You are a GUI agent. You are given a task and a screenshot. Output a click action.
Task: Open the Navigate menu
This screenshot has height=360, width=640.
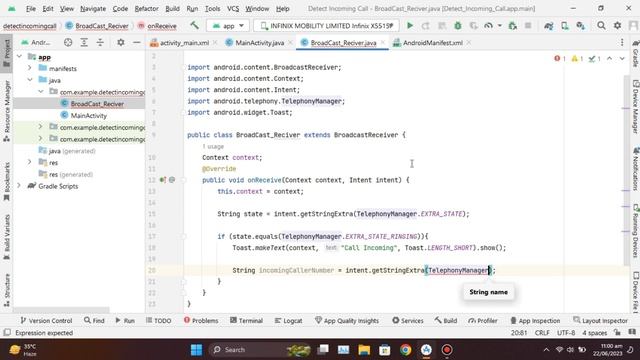[x=93, y=9]
